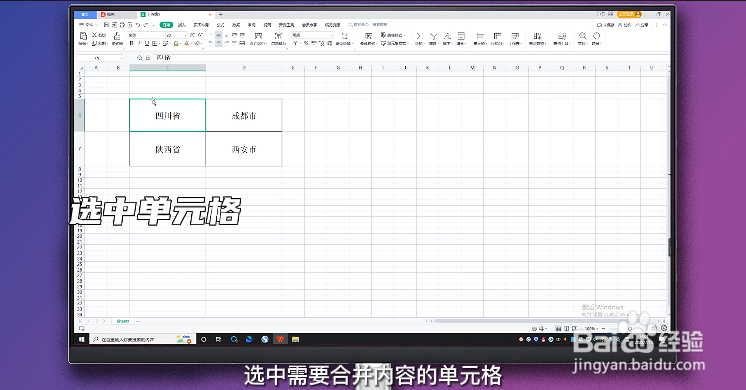Click the Paste icon in the ribbon

pyautogui.click(x=83, y=37)
